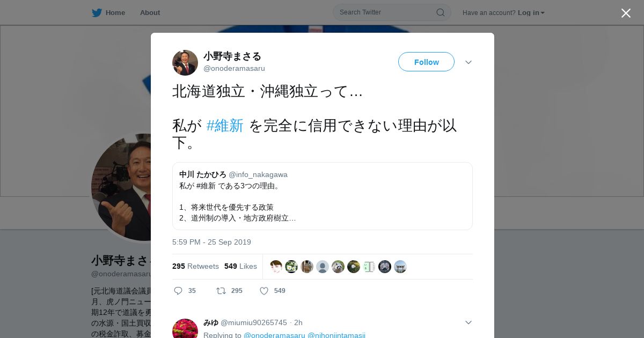Open 小野寺まさる avatar in tweet header
Viewport: 644px width, 338px height.
(x=185, y=63)
